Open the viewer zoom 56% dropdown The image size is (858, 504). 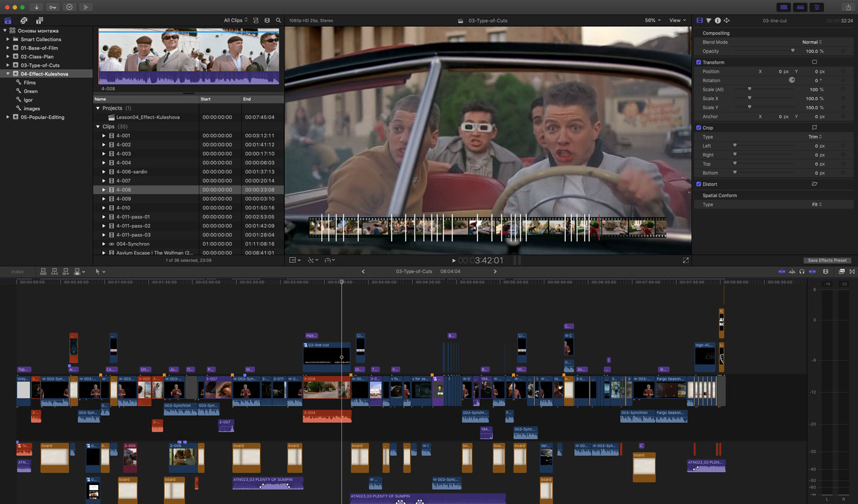[653, 20]
